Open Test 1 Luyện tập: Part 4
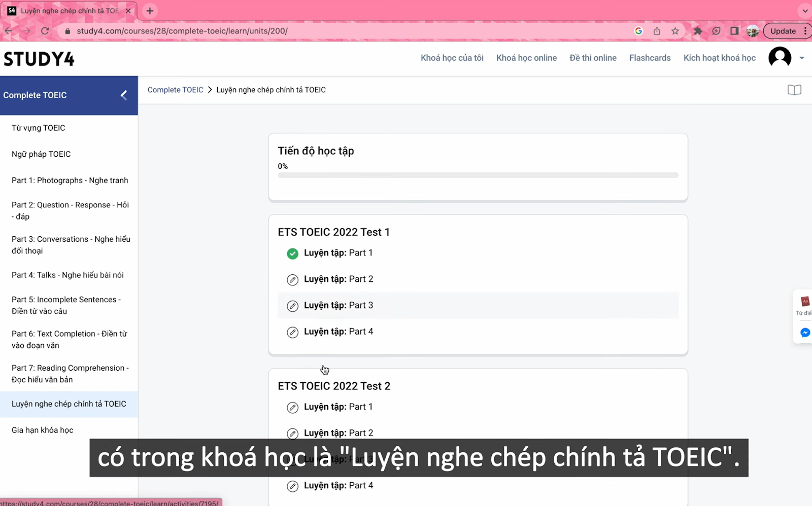Screen dimensions: 812x506 pyautogui.click(x=339, y=331)
